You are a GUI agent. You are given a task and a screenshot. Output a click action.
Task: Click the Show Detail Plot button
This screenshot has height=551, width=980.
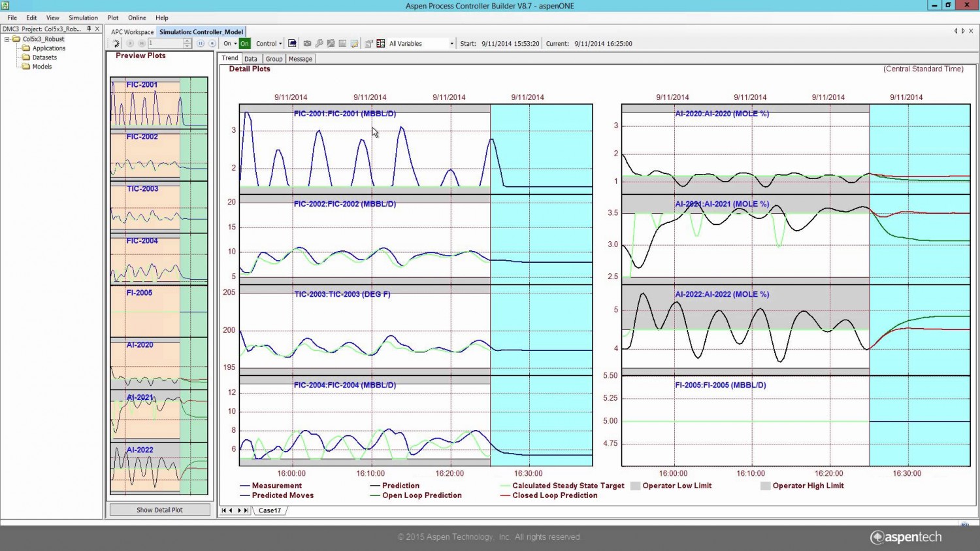coord(159,510)
